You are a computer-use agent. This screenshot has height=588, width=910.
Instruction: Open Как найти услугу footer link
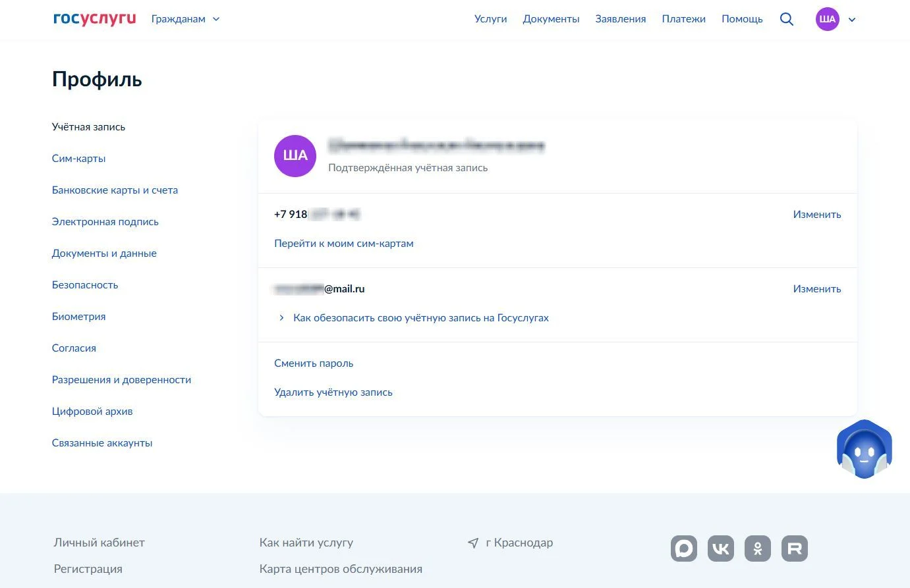306,543
